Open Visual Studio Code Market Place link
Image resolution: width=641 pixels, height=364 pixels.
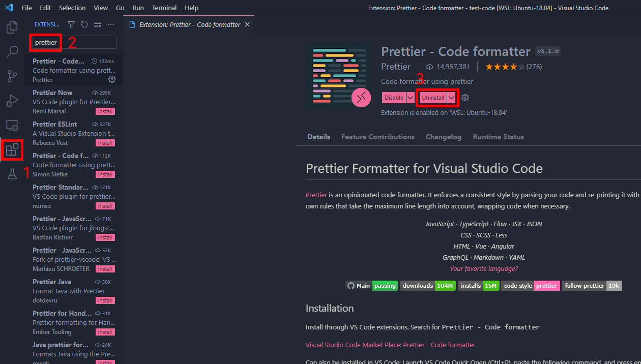pos(391,345)
